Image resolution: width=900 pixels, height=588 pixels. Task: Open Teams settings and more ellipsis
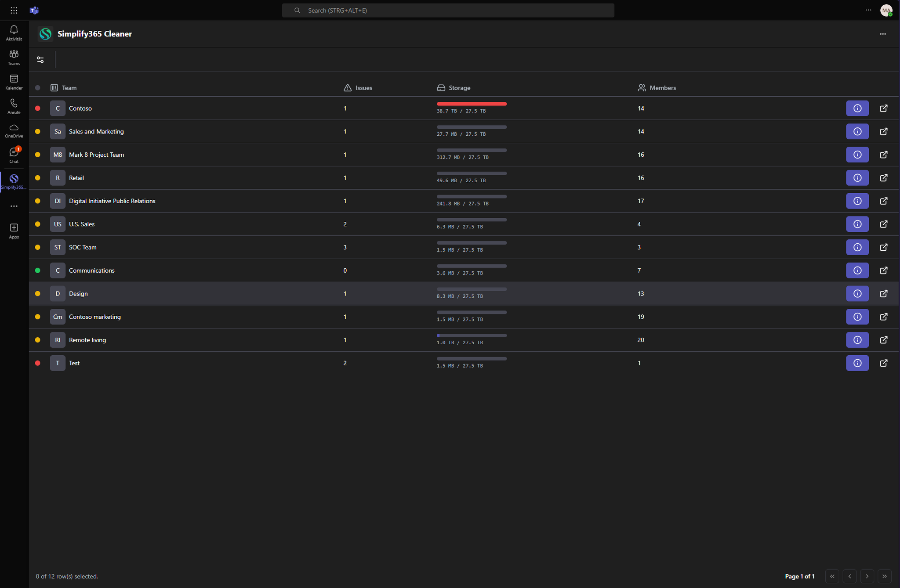pyautogui.click(x=868, y=10)
